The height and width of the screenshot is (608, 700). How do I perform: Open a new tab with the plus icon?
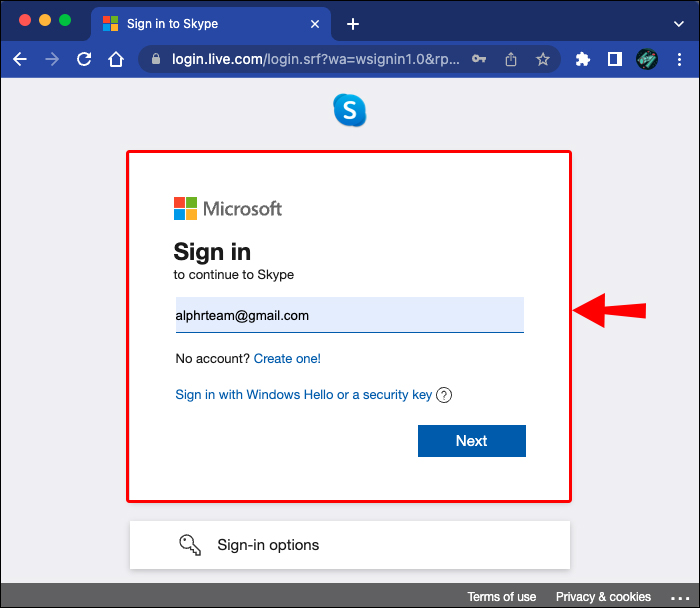pos(353,24)
